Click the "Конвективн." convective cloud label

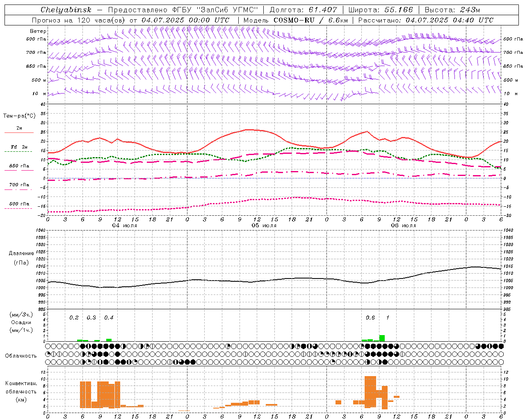coord(21,383)
